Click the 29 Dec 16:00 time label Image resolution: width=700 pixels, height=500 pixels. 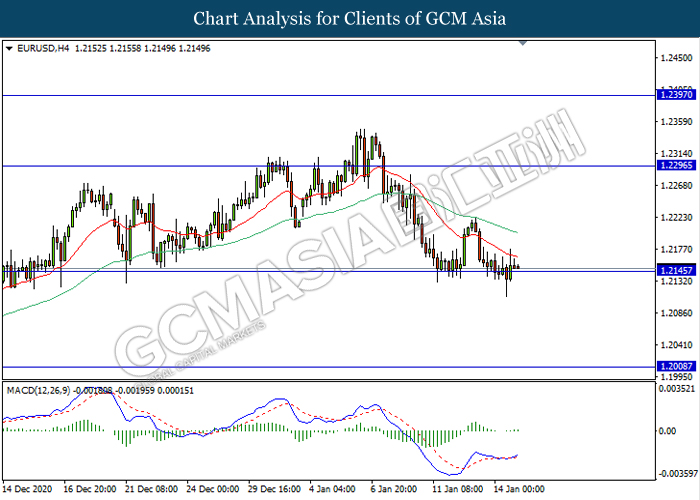[274, 489]
